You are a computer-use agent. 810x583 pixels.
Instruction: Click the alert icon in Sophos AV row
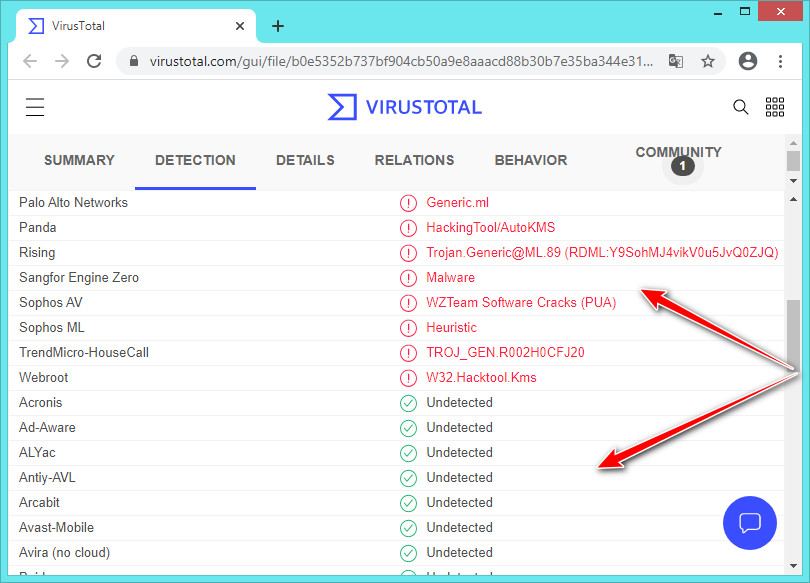[408, 303]
